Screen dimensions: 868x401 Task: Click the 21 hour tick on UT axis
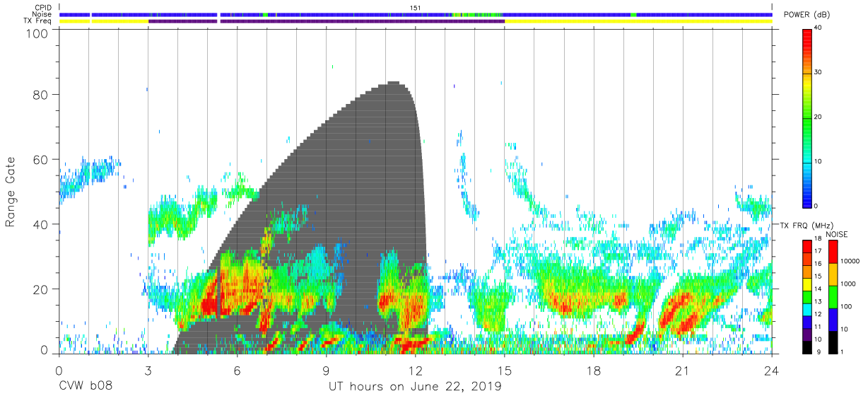[x=683, y=370]
